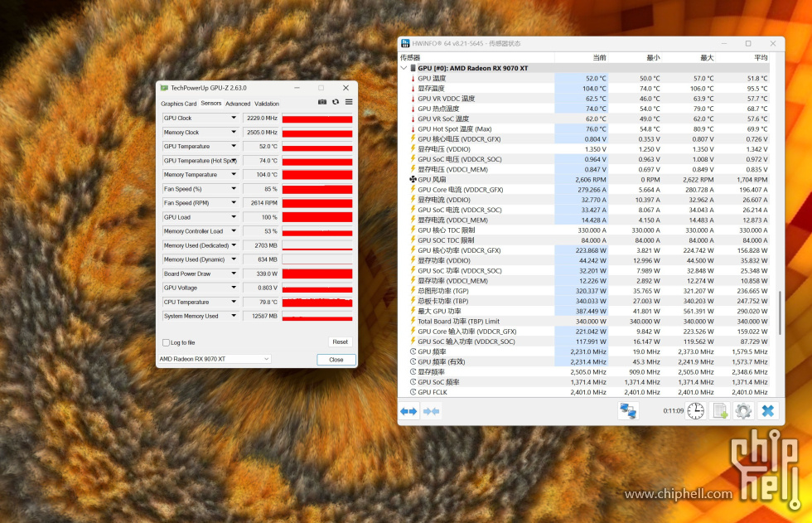Open the Board Power Draw dropdown
Screen dimensions: 812x523
[234, 274]
